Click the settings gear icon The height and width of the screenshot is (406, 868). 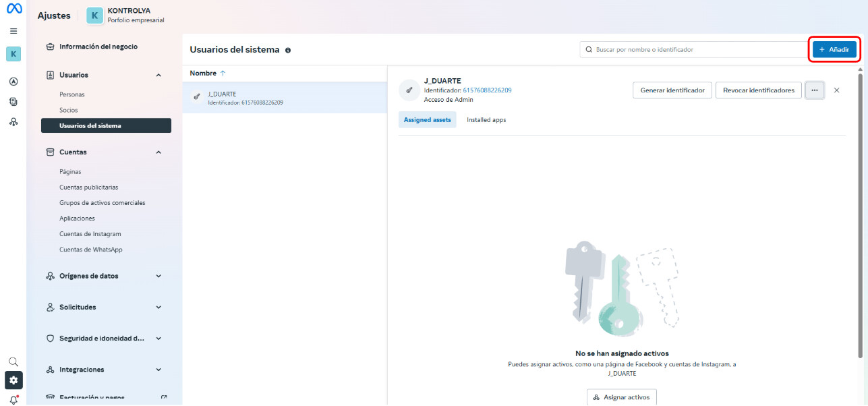pyautogui.click(x=13, y=380)
